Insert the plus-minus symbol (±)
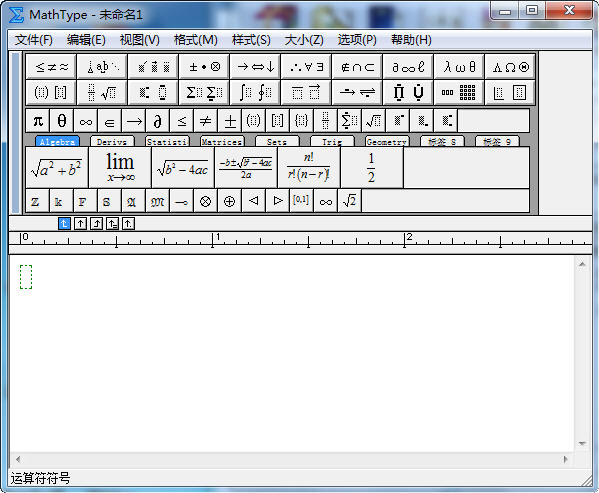 (230, 121)
